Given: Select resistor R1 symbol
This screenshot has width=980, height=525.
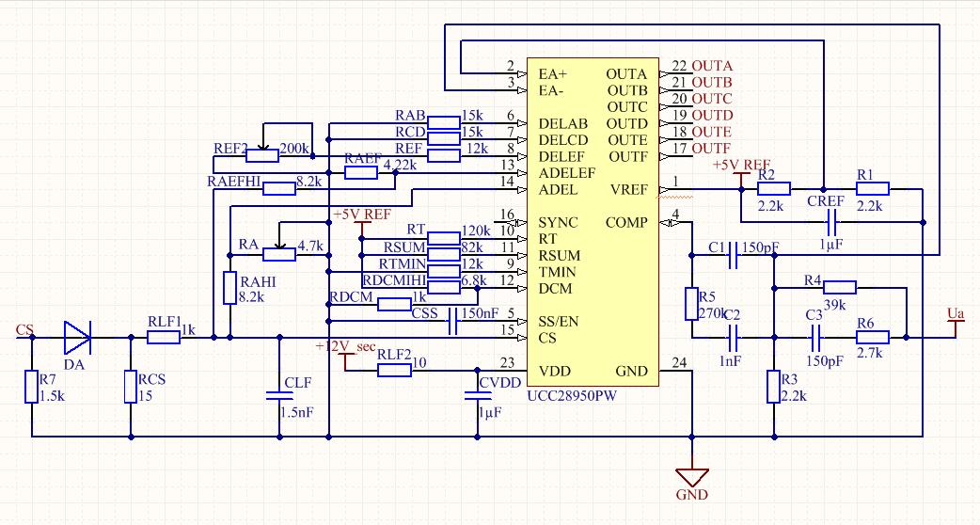Looking at the screenshot, I should coord(873,189).
